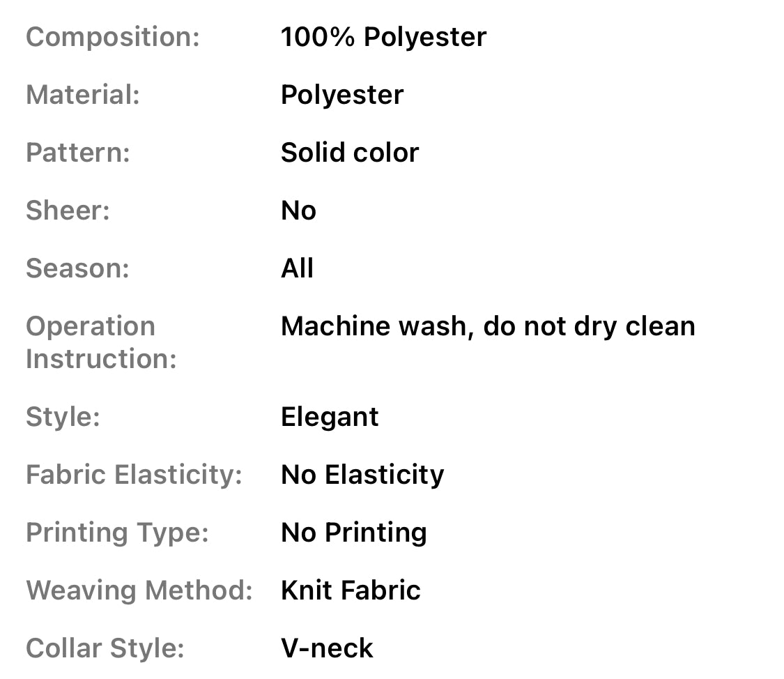Tap the "Polyester" material value
Screen dimensions: 784x679
[x=341, y=95]
